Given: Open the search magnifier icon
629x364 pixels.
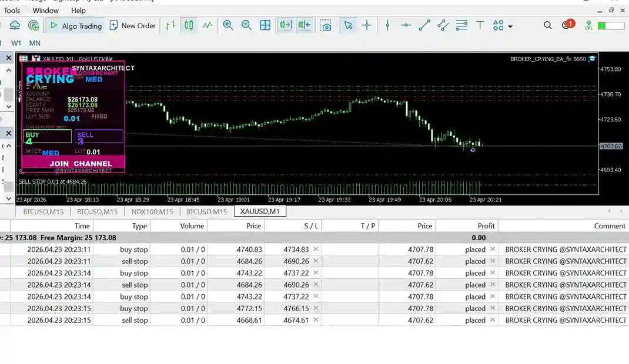Looking at the screenshot, I should click(x=547, y=25).
